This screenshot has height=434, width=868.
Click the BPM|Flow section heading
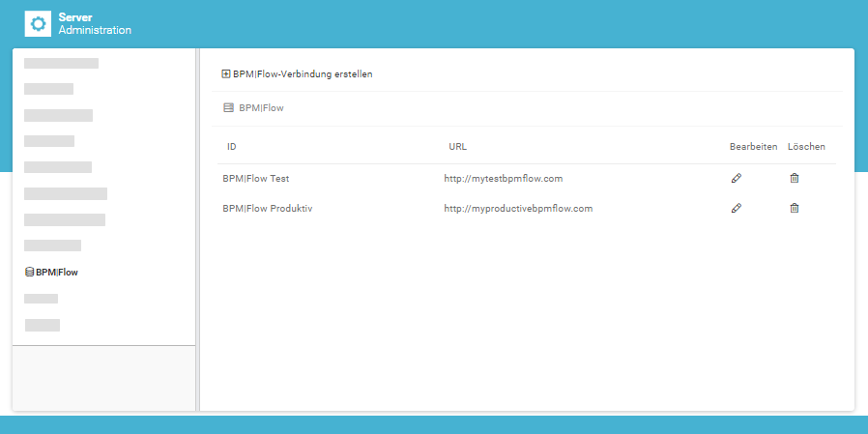(x=254, y=108)
